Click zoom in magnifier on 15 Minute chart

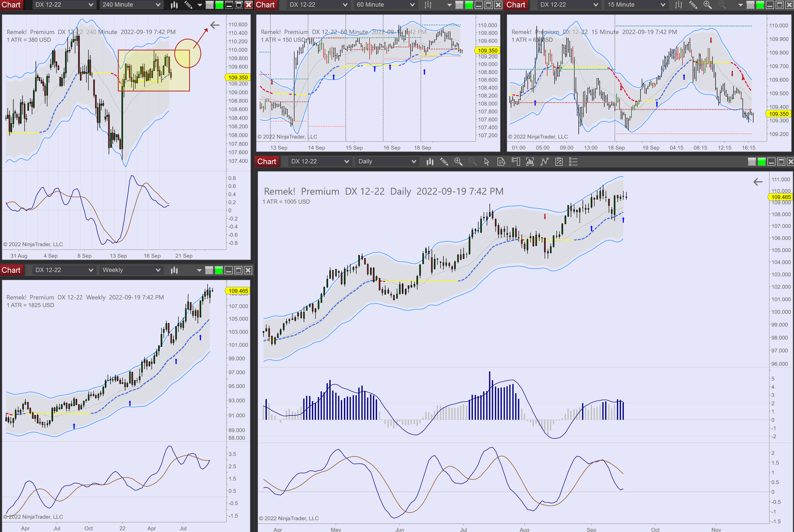click(x=707, y=5)
